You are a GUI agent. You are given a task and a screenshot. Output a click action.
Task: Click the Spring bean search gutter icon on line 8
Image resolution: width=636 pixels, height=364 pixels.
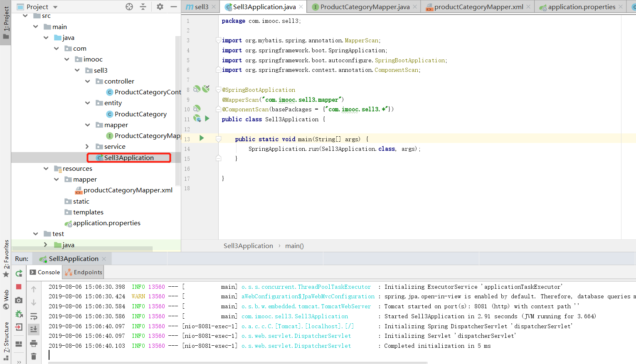click(x=197, y=89)
